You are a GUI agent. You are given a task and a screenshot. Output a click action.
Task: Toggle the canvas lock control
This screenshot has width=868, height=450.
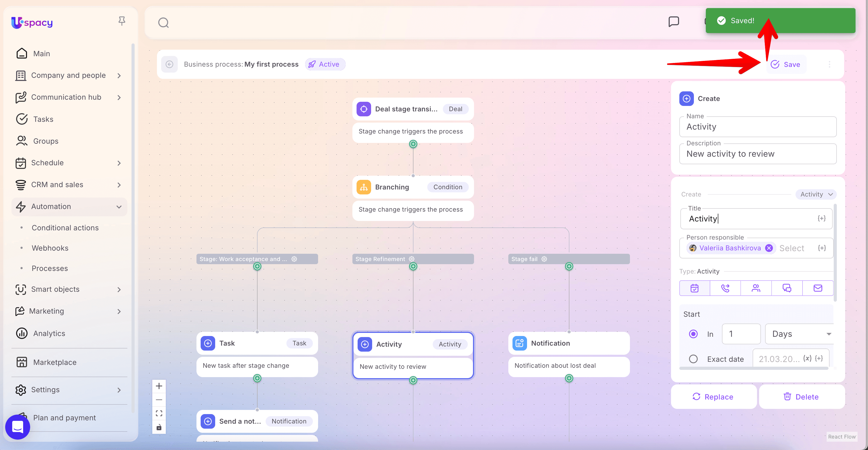(159, 427)
